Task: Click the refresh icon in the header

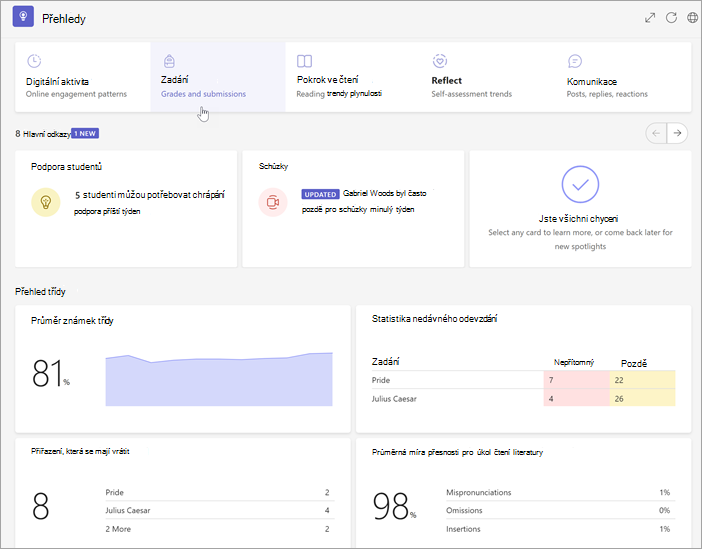Action: pyautogui.click(x=671, y=17)
